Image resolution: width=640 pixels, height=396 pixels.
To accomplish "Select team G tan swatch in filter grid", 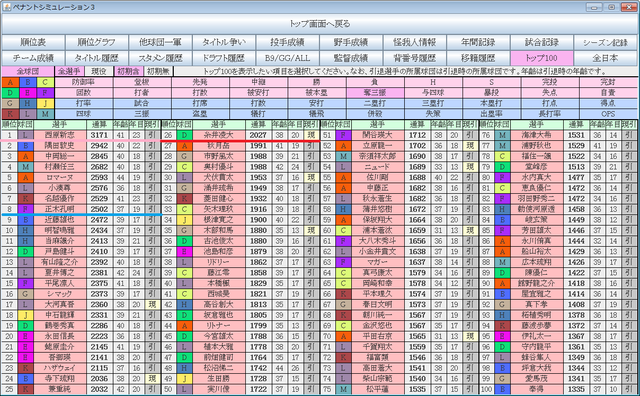I will click(10, 103).
